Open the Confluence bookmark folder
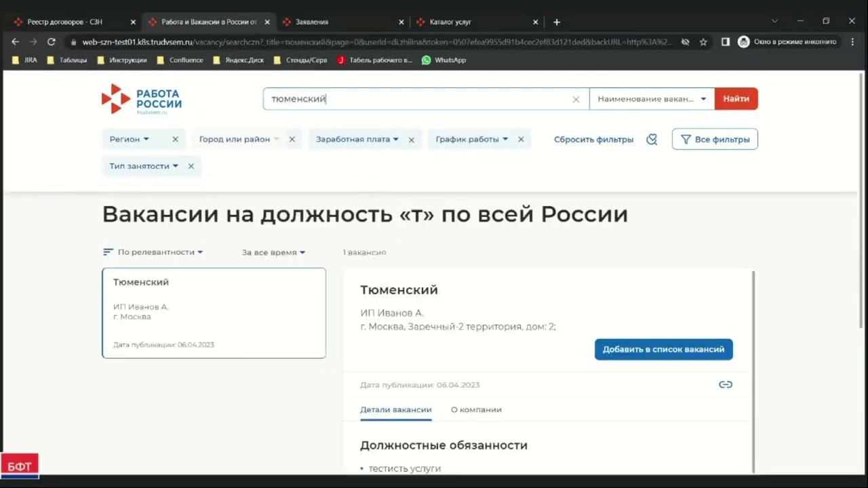 [180, 60]
